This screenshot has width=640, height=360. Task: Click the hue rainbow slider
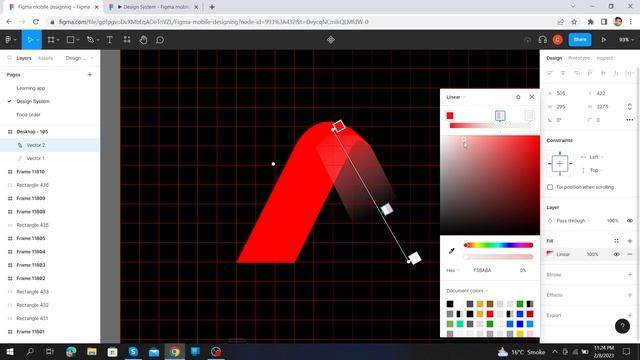click(x=498, y=245)
